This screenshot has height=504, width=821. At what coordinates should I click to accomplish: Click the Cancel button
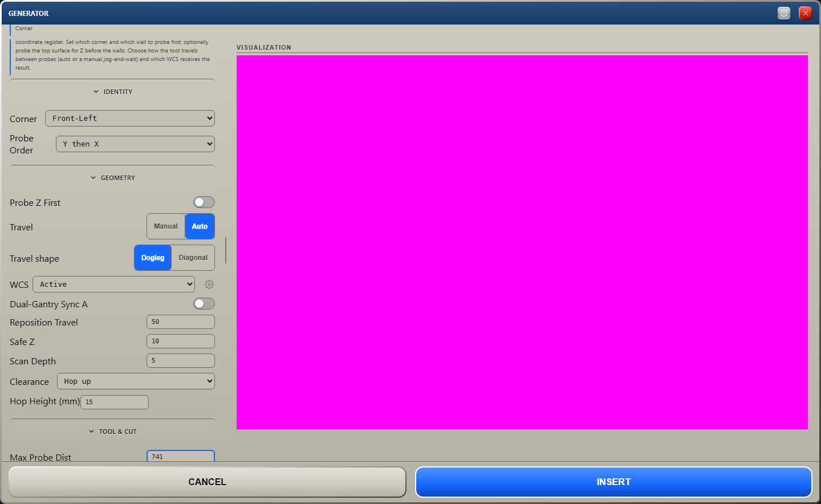tap(208, 482)
